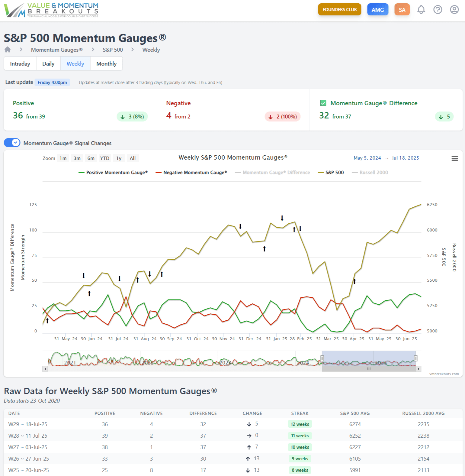Click the Value & Momentum Breakouts logo
This screenshot has height=476, width=465.
[x=51, y=10]
